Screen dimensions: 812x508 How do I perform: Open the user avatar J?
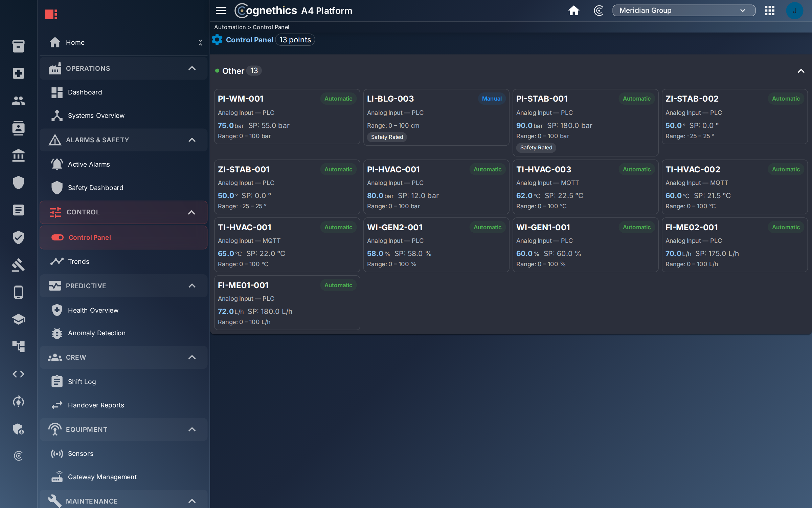(794, 10)
